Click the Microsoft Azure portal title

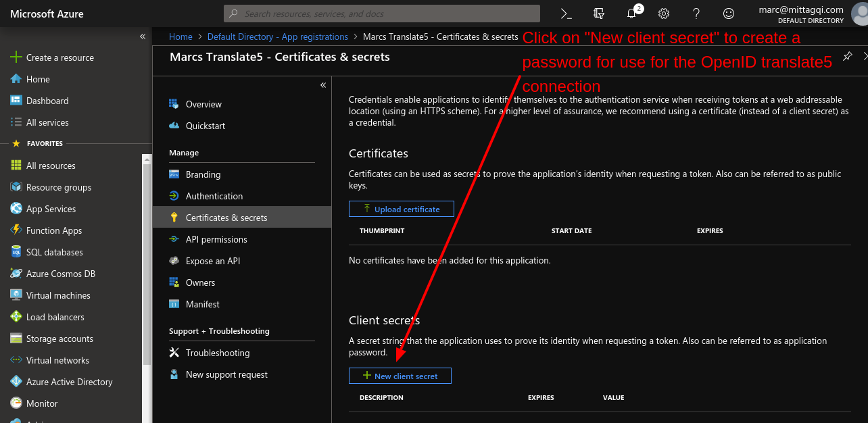47,14
